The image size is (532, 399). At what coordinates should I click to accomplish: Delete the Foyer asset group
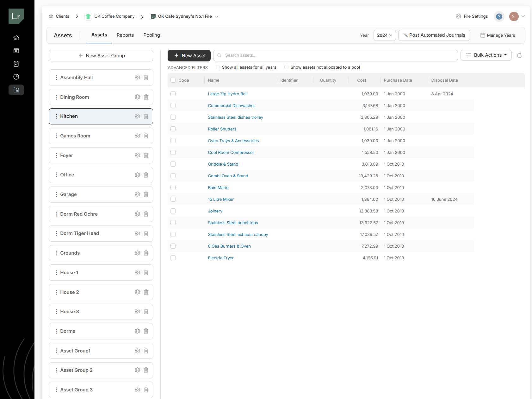[x=146, y=155]
